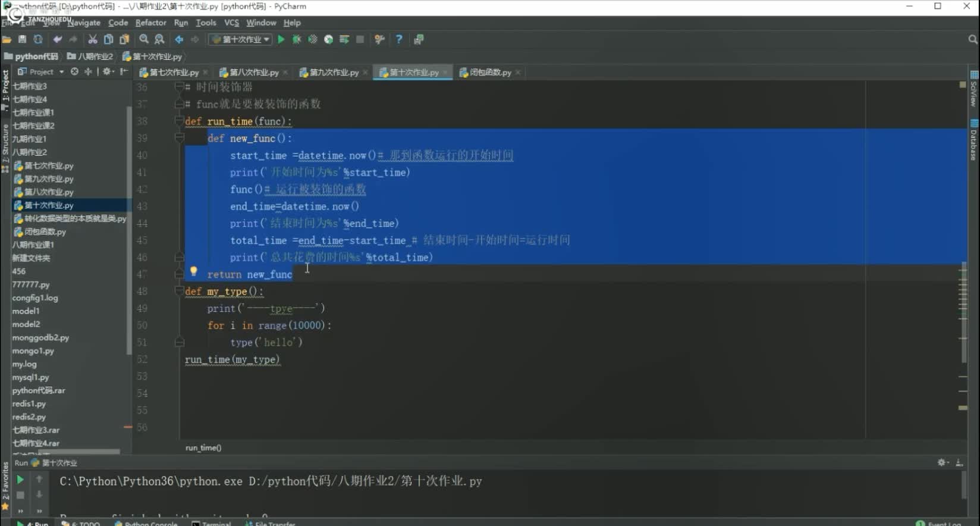Stop execution with the square toolbar icon
980x526 pixels.
[x=360, y=39]
